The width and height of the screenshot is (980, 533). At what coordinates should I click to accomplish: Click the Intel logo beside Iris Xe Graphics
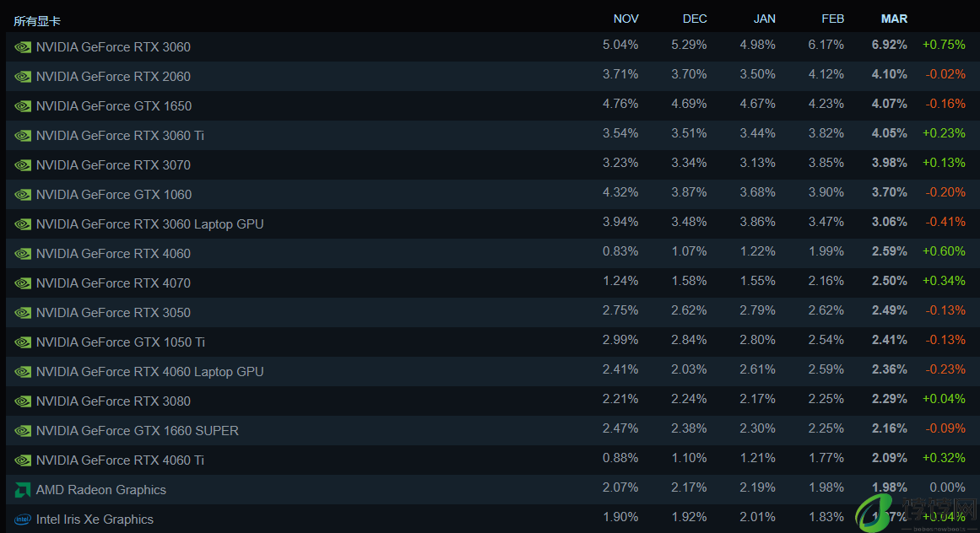click(23, 520)
